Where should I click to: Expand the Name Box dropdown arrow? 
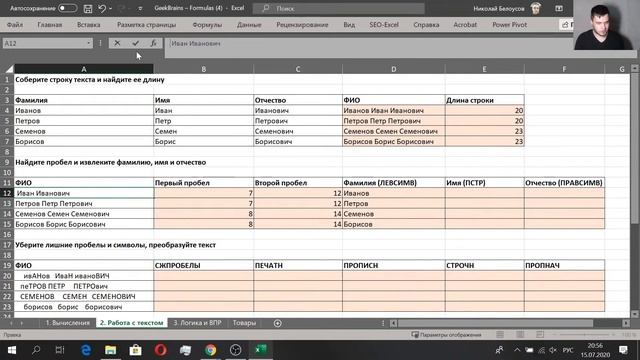89,43
